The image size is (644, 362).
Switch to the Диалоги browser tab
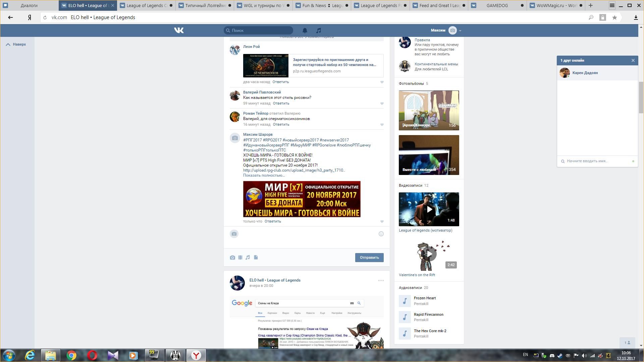29,5
